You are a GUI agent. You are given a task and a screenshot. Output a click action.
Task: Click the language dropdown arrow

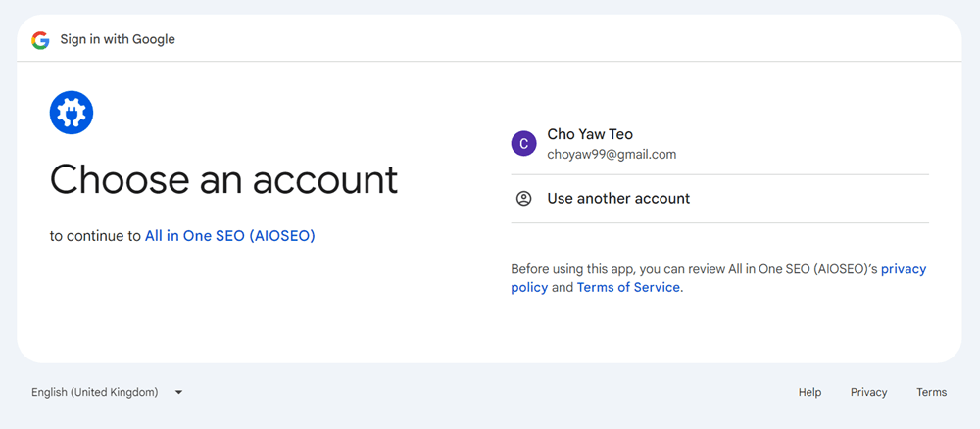click(178, 392)
